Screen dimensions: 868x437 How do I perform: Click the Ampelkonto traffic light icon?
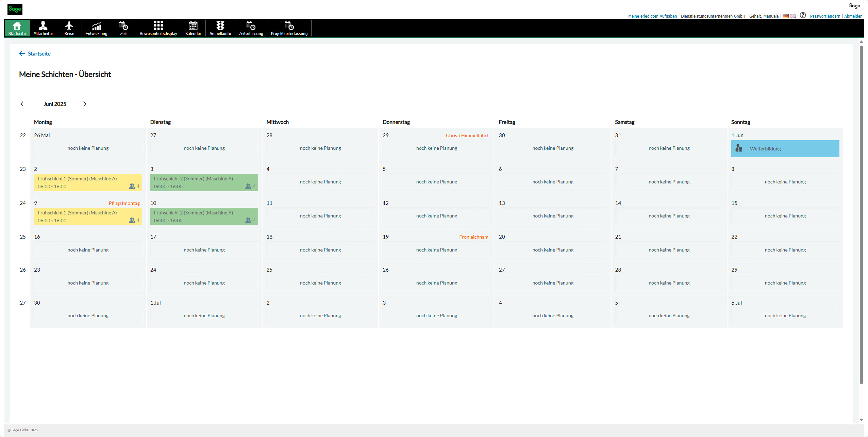220,26
